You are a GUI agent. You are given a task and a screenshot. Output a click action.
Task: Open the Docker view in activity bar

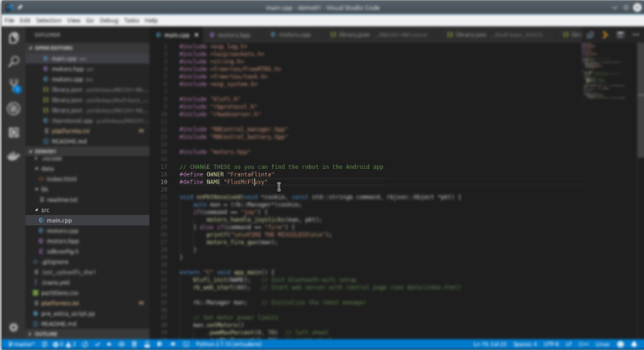click(x=13, y=157)
